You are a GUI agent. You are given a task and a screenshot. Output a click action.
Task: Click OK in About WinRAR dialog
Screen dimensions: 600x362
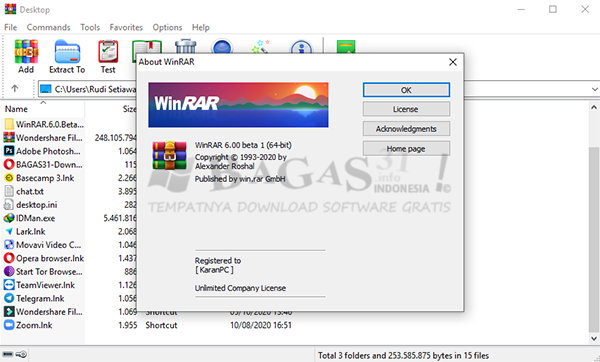click(406, 90)
